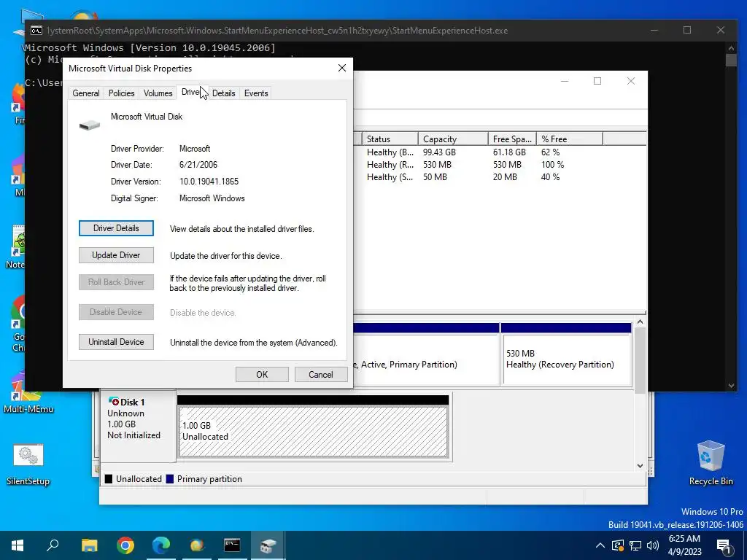
Task: Click the Status column header
Action: 390,139
